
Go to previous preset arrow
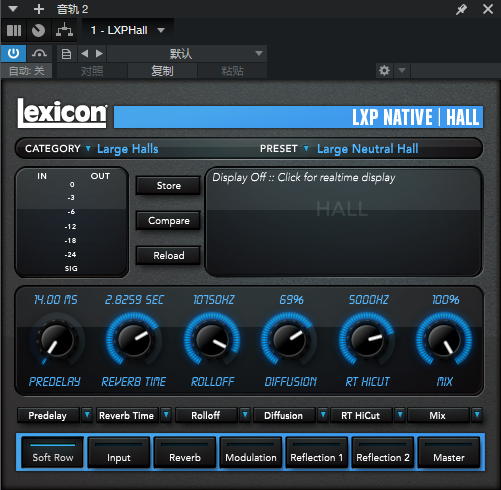(85, 53)
